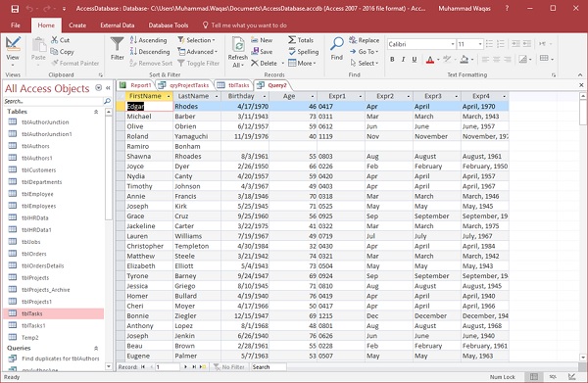This screenshot has height=383, width=588.
Task: Click the Spelling check icon
Action: click(x=292, y=51)
